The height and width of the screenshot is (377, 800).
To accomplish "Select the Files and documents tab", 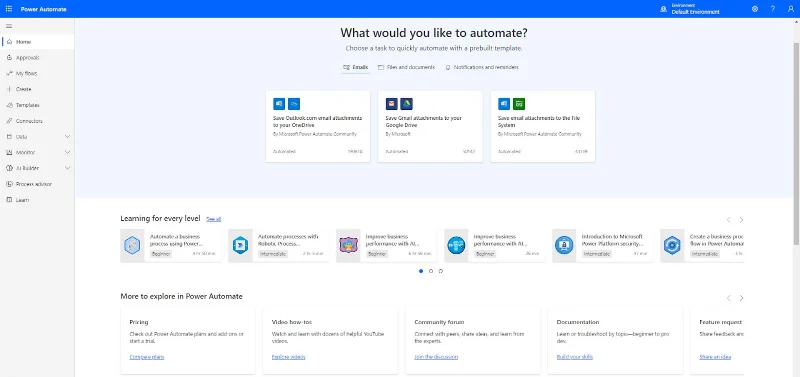I will coord(407,67).
